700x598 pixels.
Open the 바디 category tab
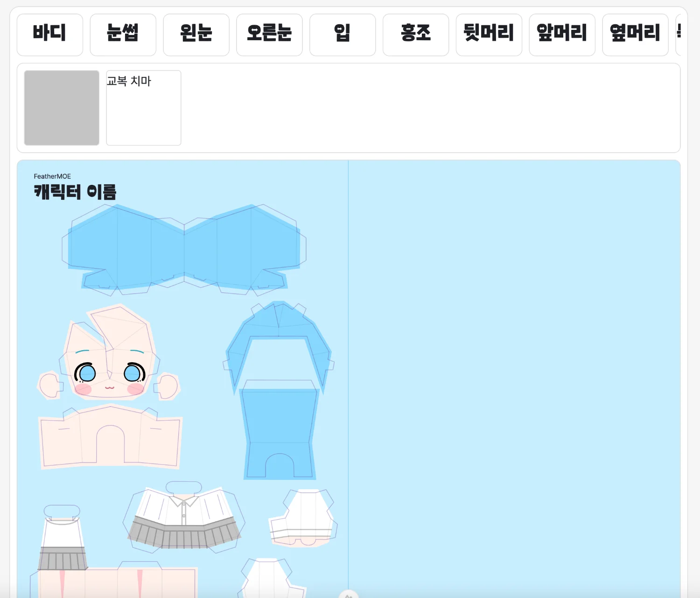point(50,35)
